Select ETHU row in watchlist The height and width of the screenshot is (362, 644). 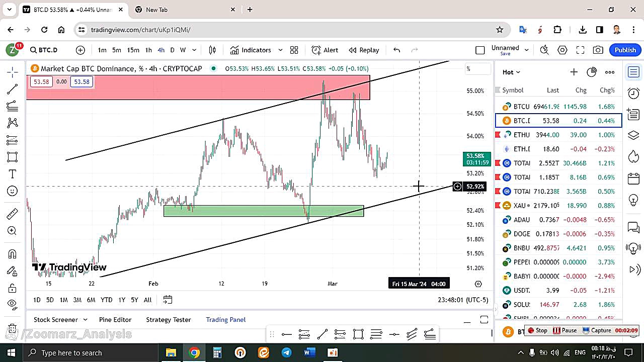(x=558, y=135)
